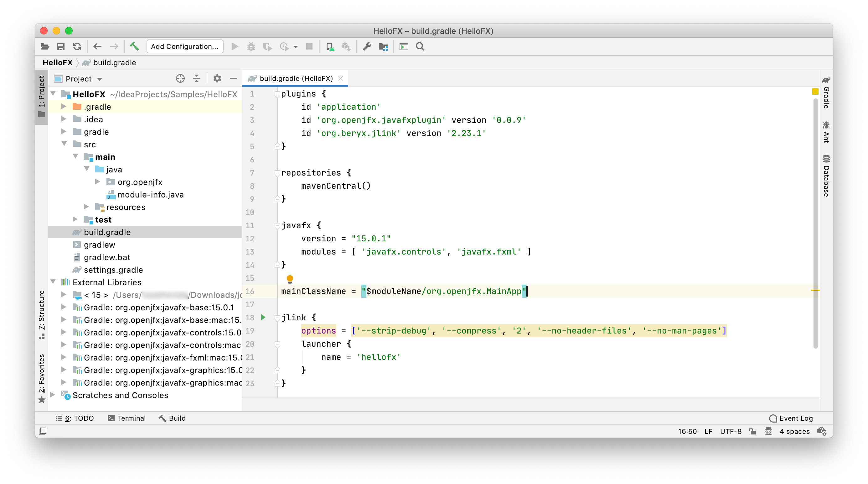
Task: Click the Synchronize refresh toolbar icon
Action: tap(77, 46)
